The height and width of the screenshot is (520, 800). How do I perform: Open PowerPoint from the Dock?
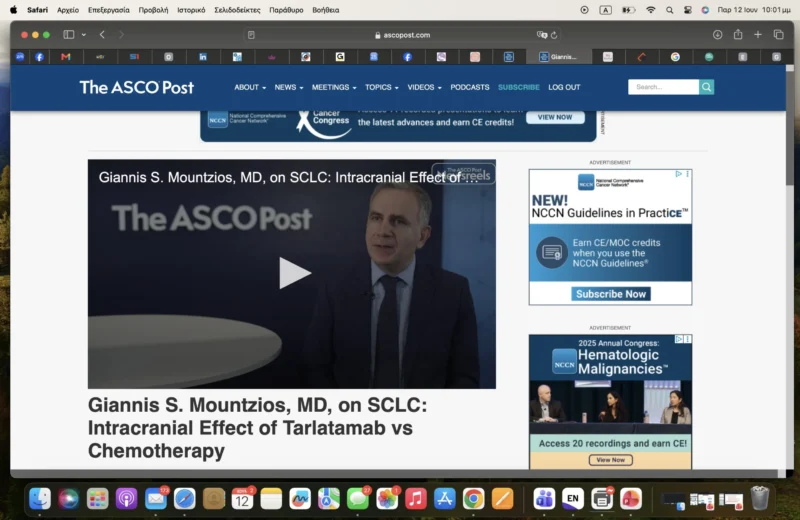[x=631, y=499]
